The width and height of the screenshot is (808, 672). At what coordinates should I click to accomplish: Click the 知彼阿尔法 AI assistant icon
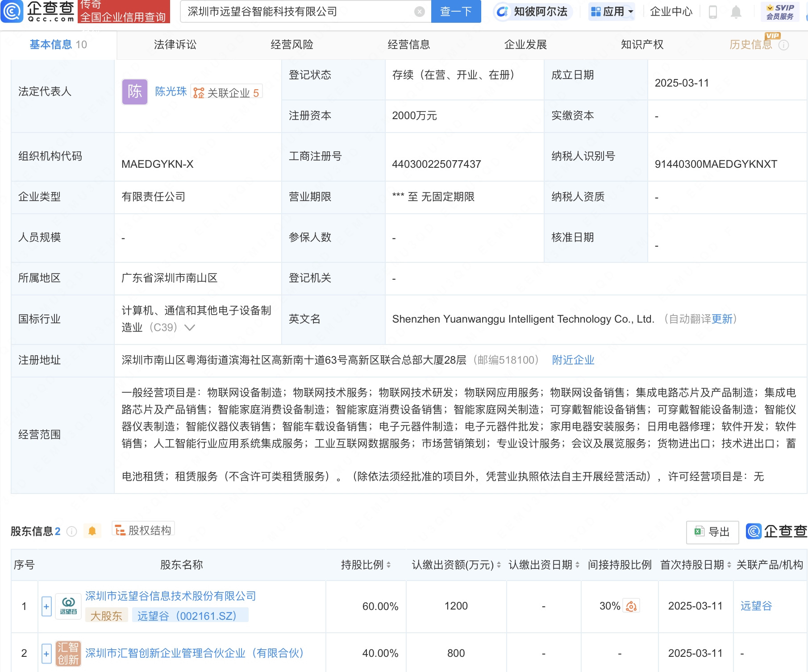coord(503,12)
